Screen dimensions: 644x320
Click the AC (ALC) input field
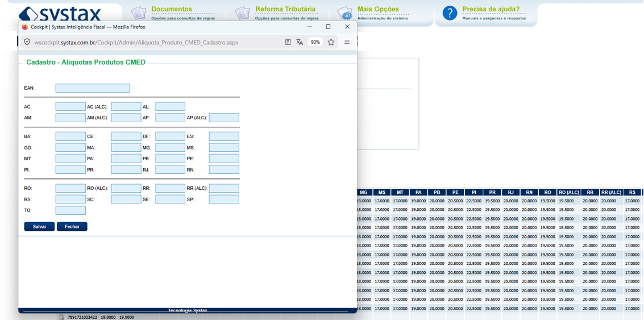126,107
